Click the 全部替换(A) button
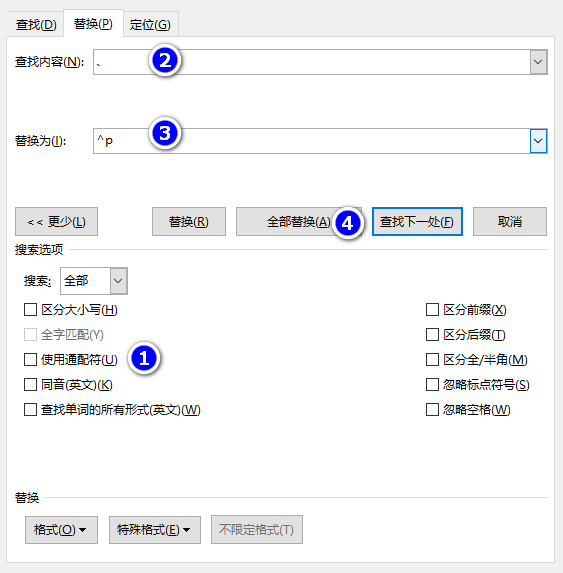This screenshot has width=563, height=573. pos(298,222)
